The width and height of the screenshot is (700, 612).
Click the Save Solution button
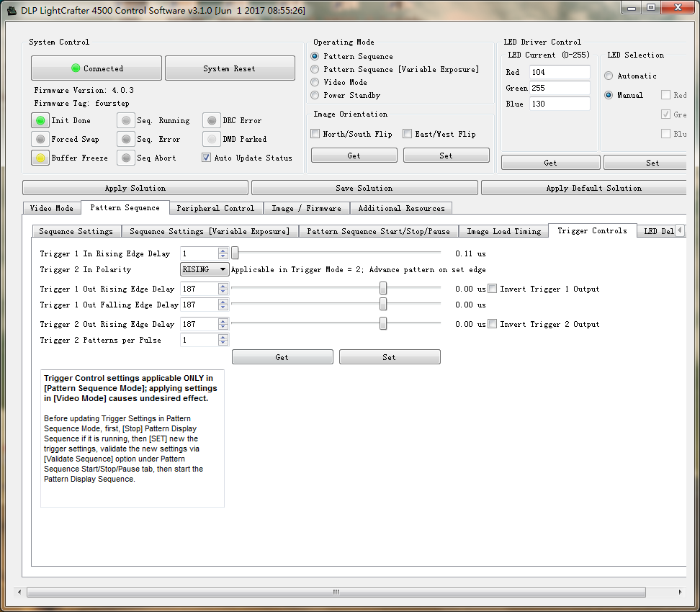point(364,188)
